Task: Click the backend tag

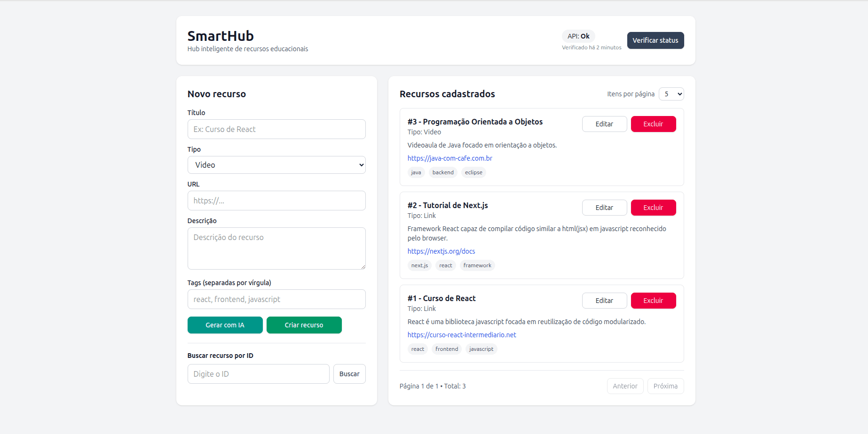Action: coord(443,172)
